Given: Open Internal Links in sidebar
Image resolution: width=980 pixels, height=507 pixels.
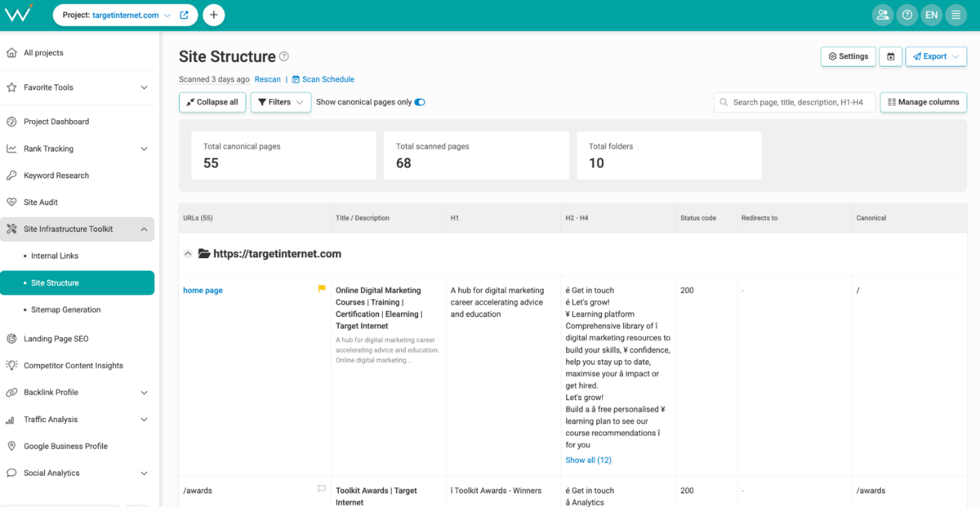Looking at the screenshot, I should (55, 256).
